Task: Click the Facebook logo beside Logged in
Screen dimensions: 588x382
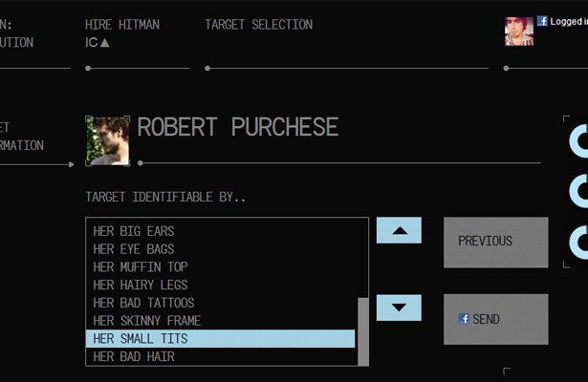Action: 542,21
